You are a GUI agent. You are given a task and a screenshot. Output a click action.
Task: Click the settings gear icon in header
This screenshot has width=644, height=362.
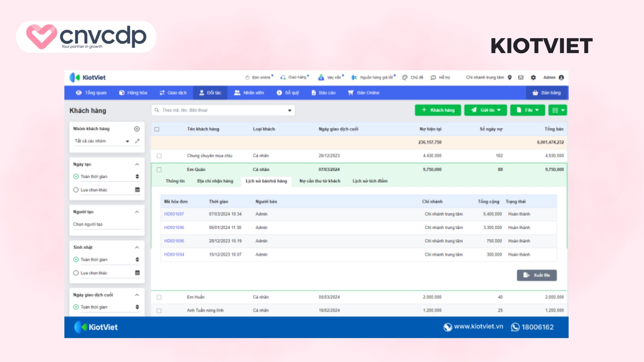[x=533, y=78]
